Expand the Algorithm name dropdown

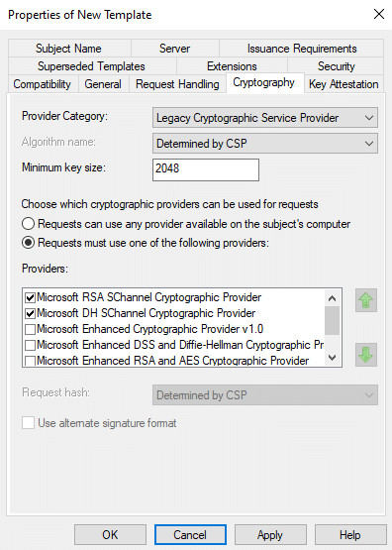pos(265,143)
